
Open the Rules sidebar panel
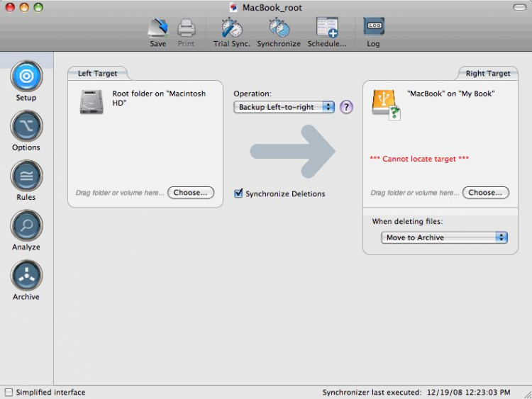click(x=26, y=176)
